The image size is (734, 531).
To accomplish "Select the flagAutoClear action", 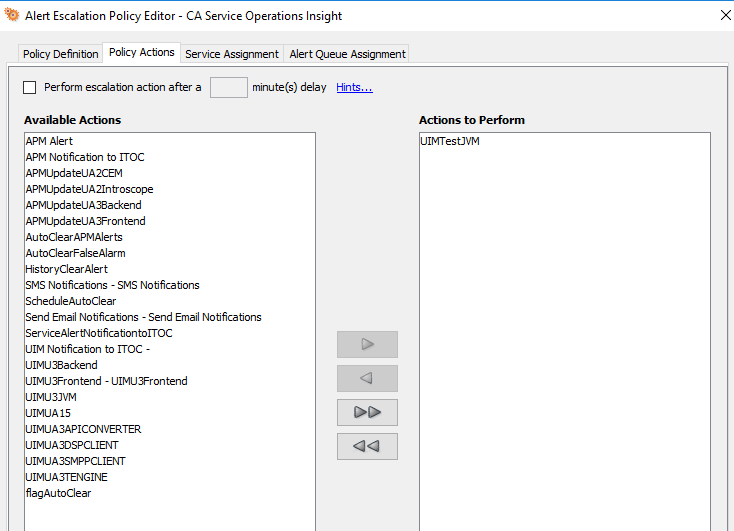I will click(169, 493).
